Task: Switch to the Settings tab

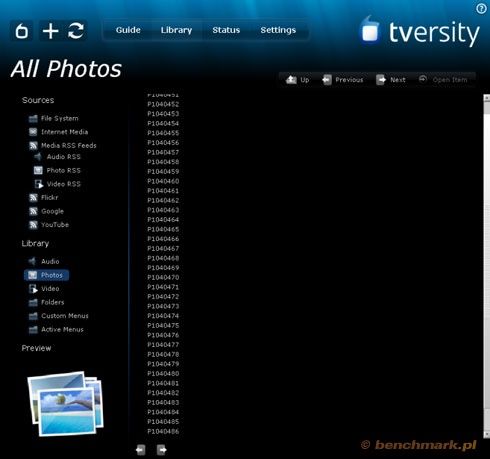Action: [x=278, y=30]
